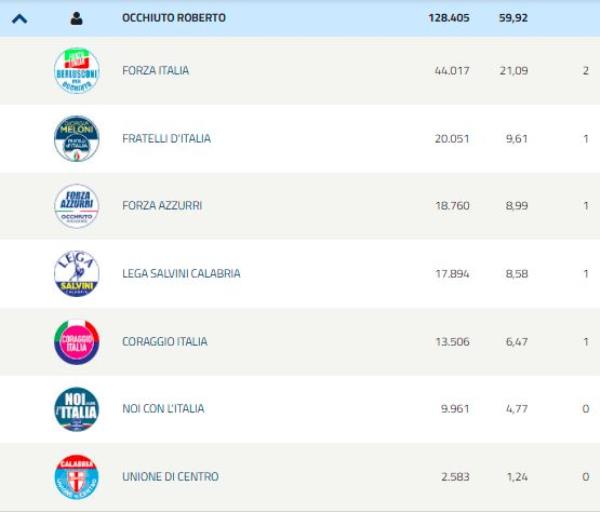Click the Forza Azzurri party logo
The width and height of the screenshot is (600, 512).
[76, 206]
